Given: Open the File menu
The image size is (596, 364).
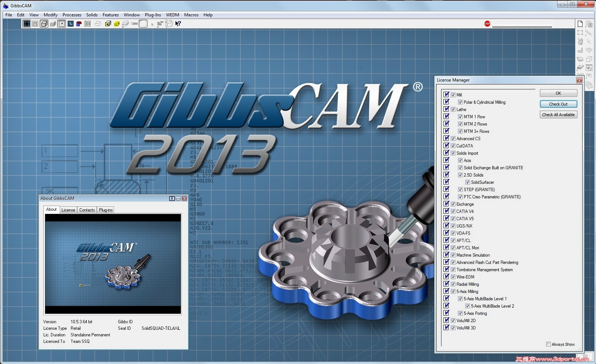Looking at the screenshot, I should point(9,15).
